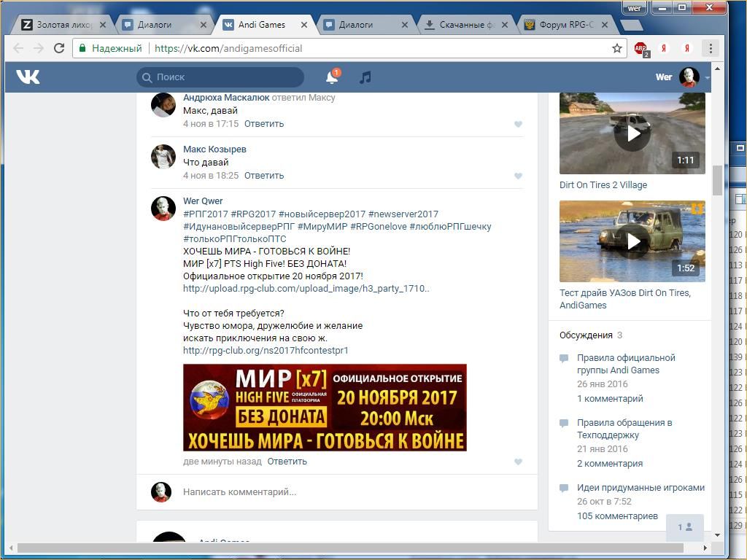Play the Тест драйв УАЗов video
This screenshot has height=560, width=747.
pos(632,241)
